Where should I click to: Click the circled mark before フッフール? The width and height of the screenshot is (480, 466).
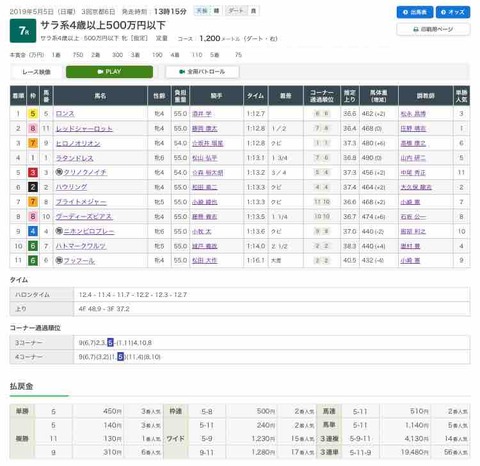(59, 260)
